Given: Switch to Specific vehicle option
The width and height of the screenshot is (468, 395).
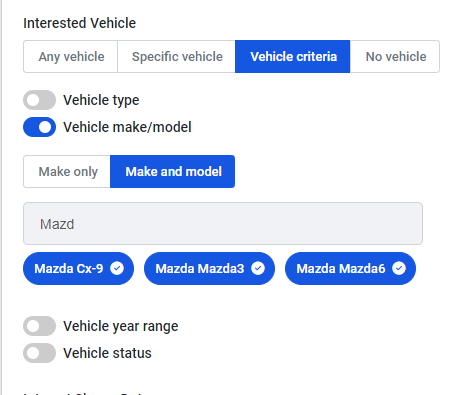Looking at the screenshot, I should pyautogui.click(x=177, y=57).
